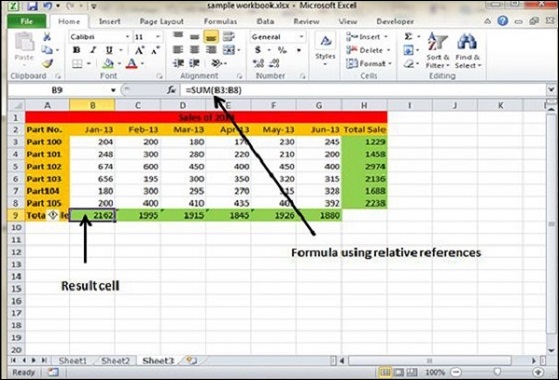This screenshot has height=380, width=559.
Task: Click the Excel Help question mark icon
Action: (503, 21)
